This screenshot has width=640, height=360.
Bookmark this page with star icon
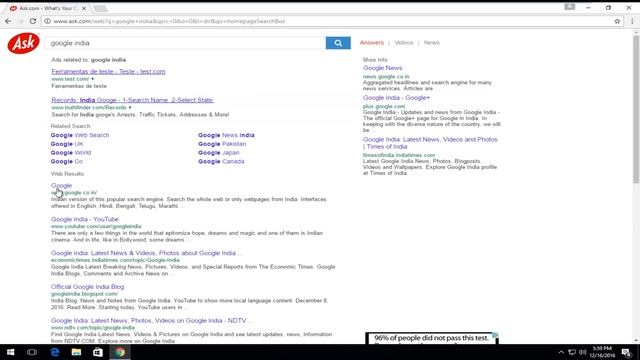(617, 21)
